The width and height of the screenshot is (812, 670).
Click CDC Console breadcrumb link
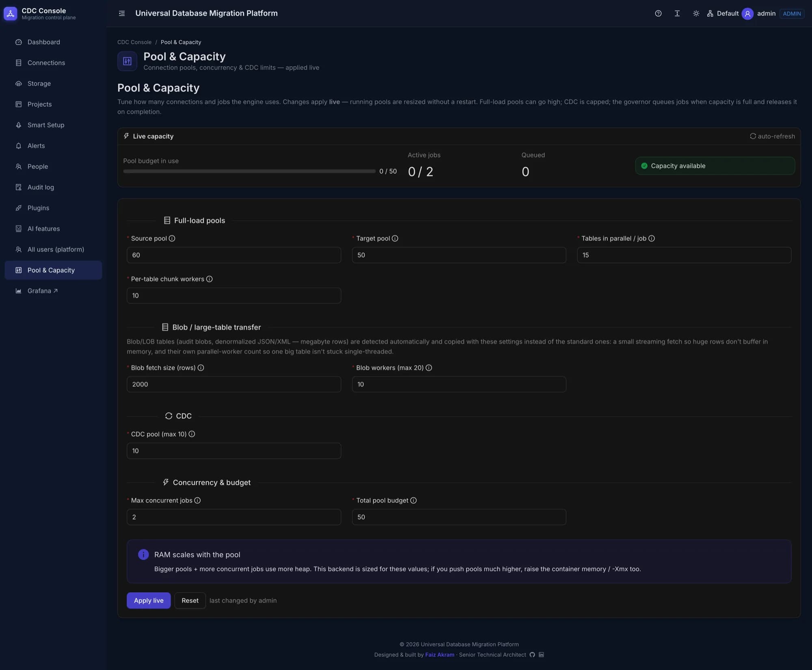[x=134, y=42]
